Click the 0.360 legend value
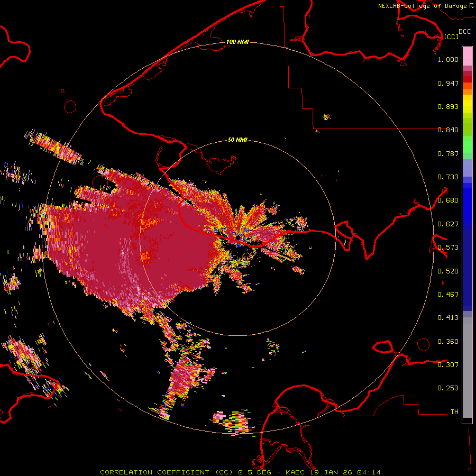Viewport: 476px width, 476px height. pyautogui.click(x=448, y=342)
